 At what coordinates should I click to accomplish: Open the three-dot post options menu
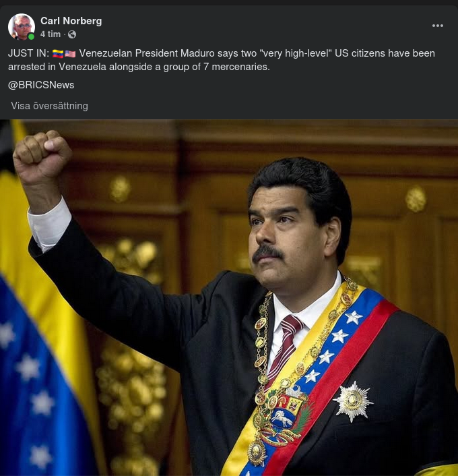437,26
